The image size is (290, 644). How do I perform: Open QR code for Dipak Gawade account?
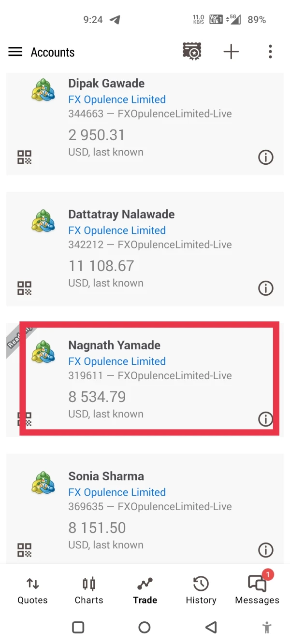(x=24, y=157)
